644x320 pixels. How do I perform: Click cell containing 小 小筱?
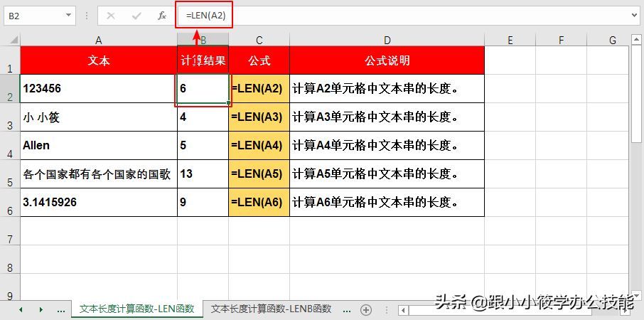click(99, 117)
